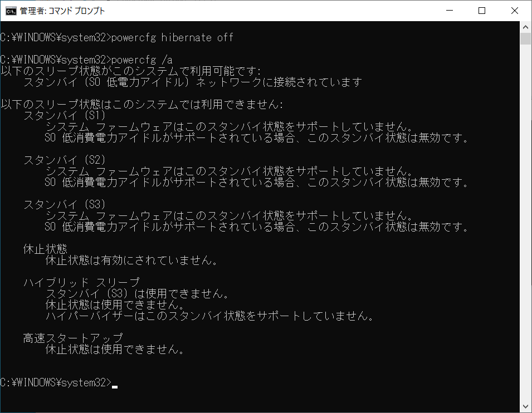This screenshot has height=413, width=532.
Task: Close the Command Prompt window
Action: (x=514, y=11)
